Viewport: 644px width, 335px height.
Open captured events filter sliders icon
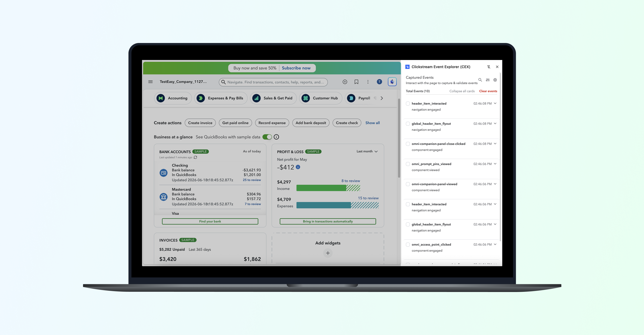pos(487,80)
